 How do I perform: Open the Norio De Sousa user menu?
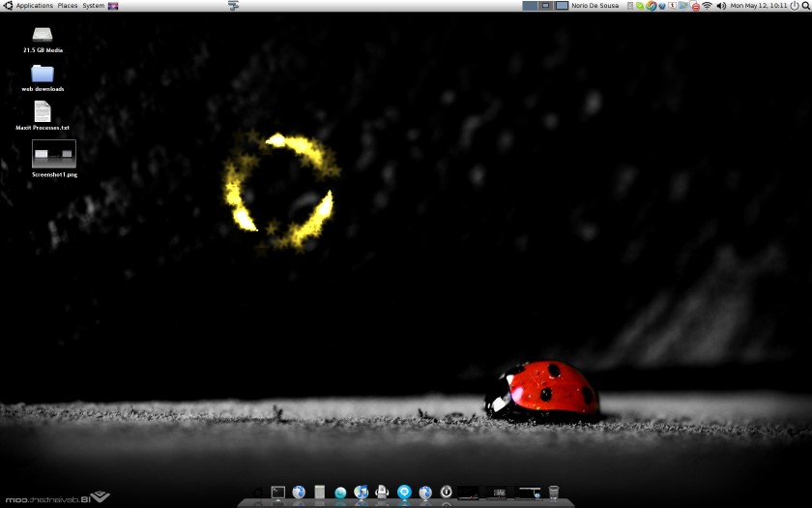pyautogui.click(x=594, y=6)
